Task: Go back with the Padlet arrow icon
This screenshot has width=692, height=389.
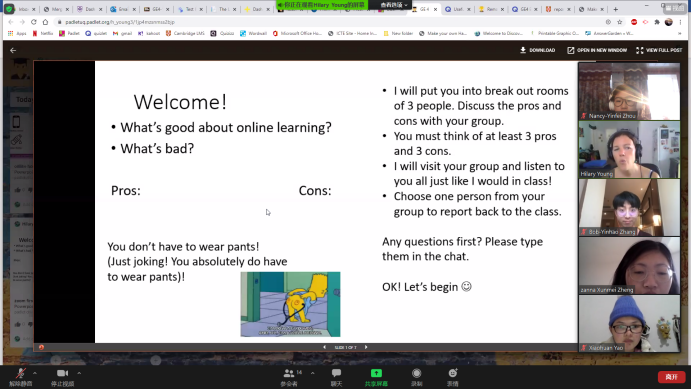Action: click(13, 50)
